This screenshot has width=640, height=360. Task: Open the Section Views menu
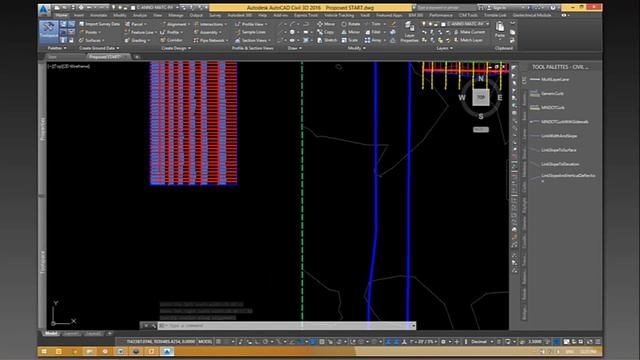pos(253,40)
